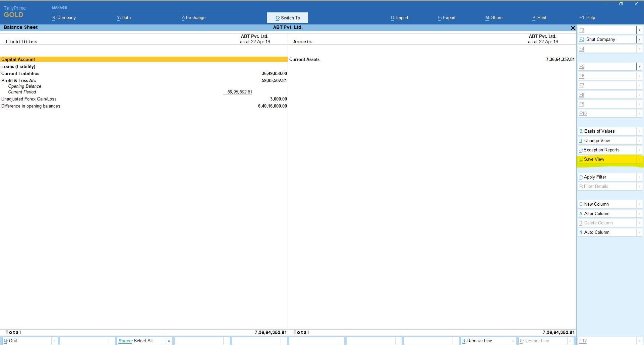Open the caret beside Space: Select All

coord(169,341)
